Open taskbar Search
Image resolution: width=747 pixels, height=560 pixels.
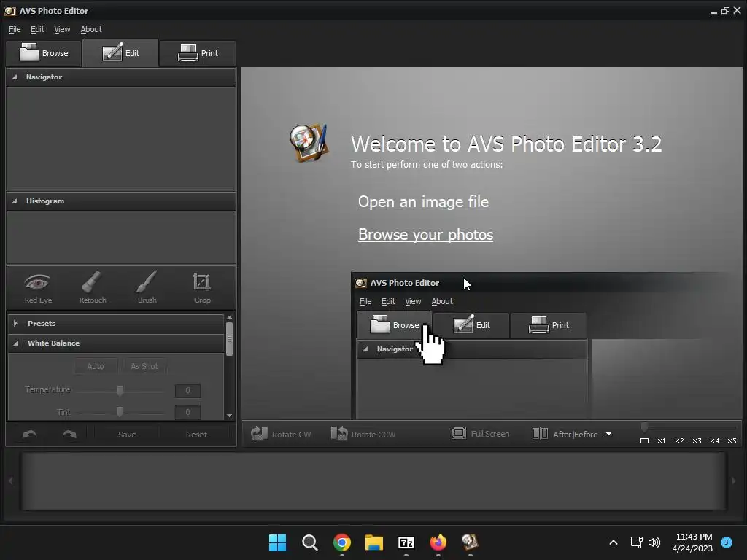click(309, 542)
